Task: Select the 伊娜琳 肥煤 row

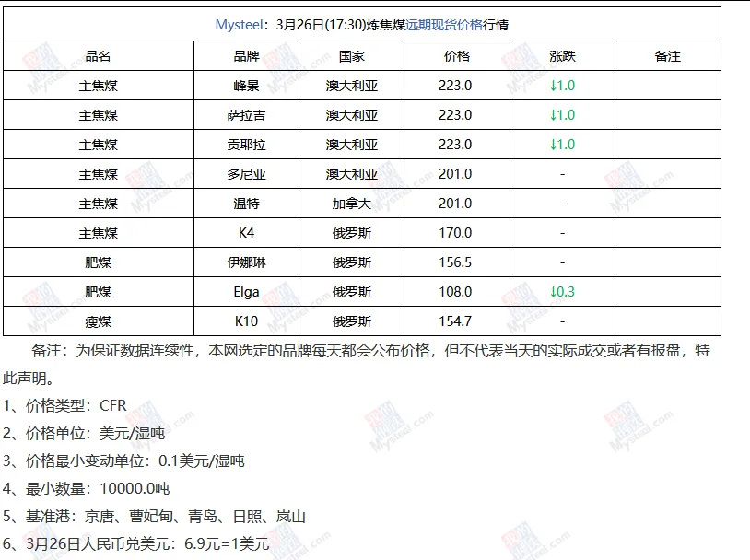Action: (x=246, y=262)
